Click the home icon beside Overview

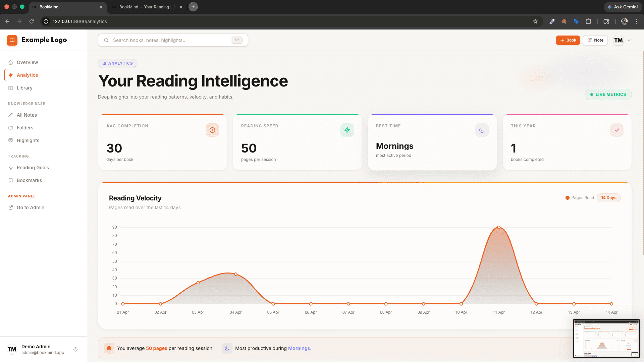[11, 62]
